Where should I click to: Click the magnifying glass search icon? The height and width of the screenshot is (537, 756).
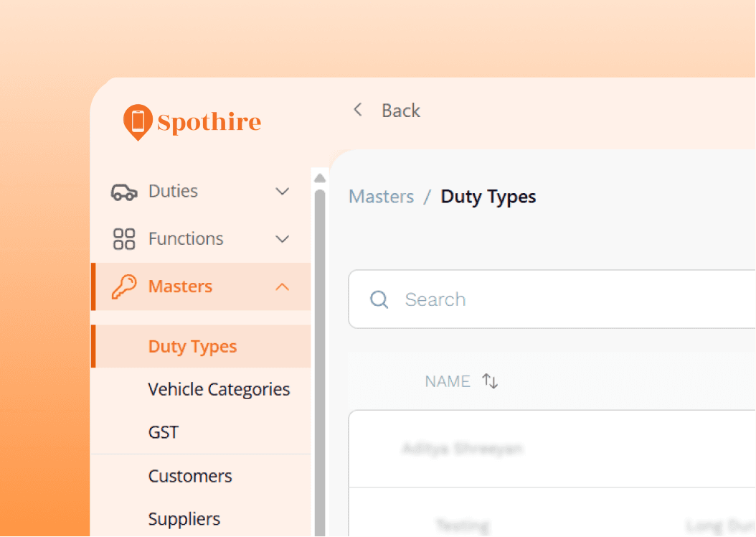379,299
